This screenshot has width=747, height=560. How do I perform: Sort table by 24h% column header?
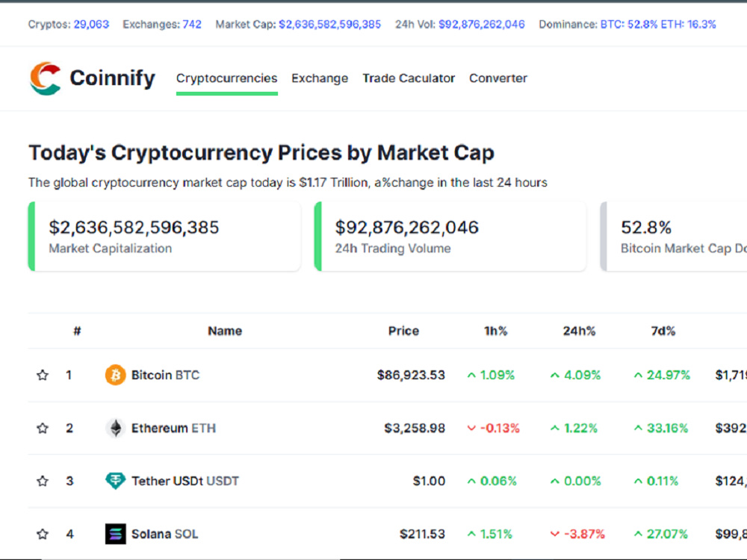point(580,331)
